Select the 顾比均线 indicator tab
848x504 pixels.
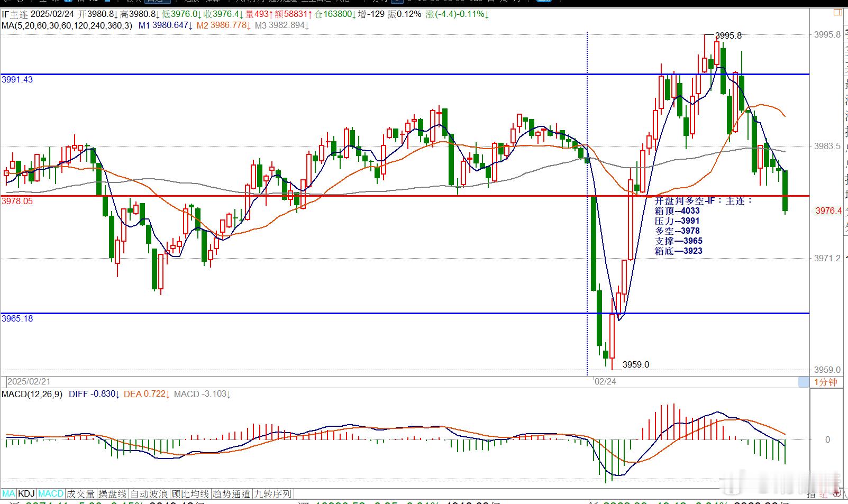190,493
